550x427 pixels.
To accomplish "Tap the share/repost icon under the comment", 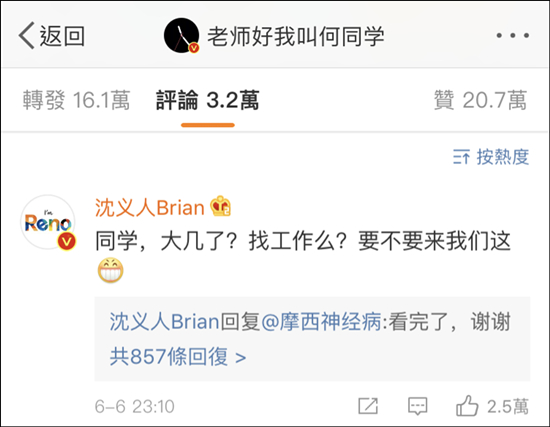I will coord(368,406).
